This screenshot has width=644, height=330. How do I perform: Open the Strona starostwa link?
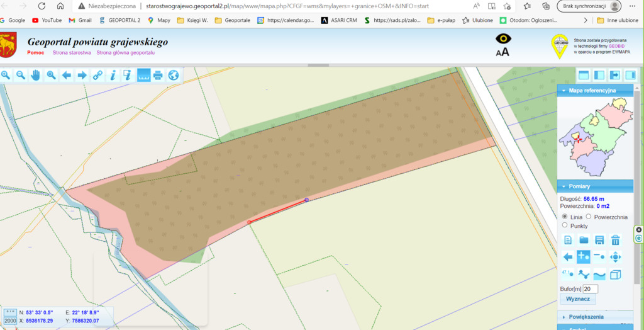point(72,53)
